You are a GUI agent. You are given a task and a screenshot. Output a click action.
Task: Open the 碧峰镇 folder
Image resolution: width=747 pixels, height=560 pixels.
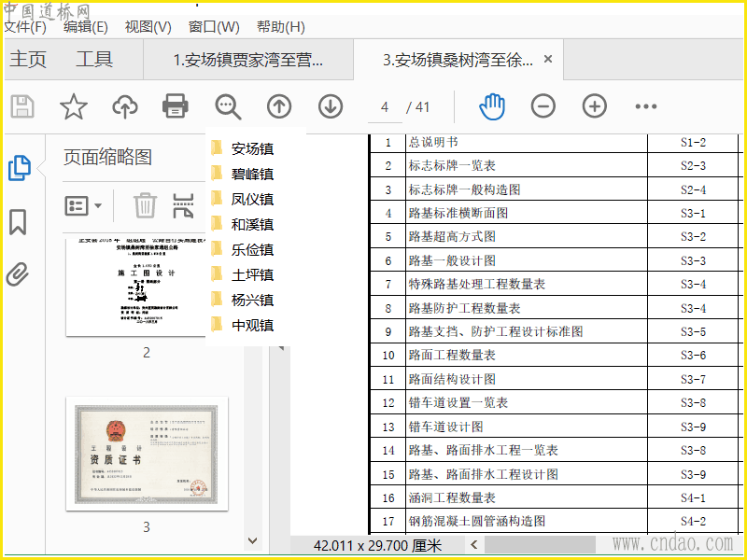pyautogui.click(x=243, y=174)
